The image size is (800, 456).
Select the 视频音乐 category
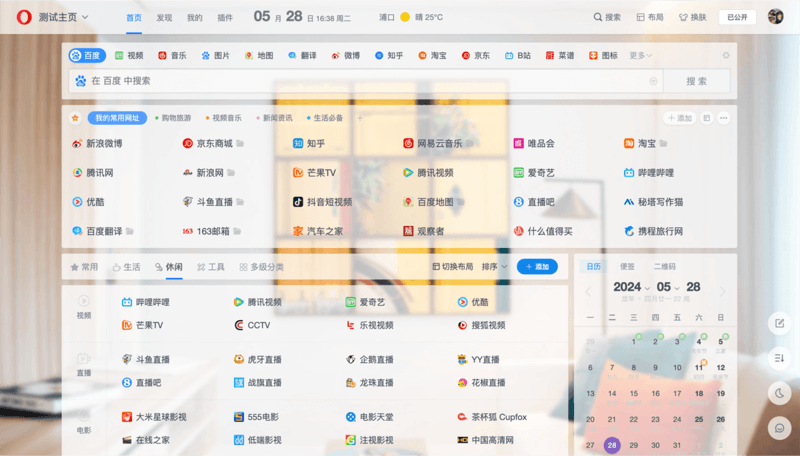click(223, 118)
